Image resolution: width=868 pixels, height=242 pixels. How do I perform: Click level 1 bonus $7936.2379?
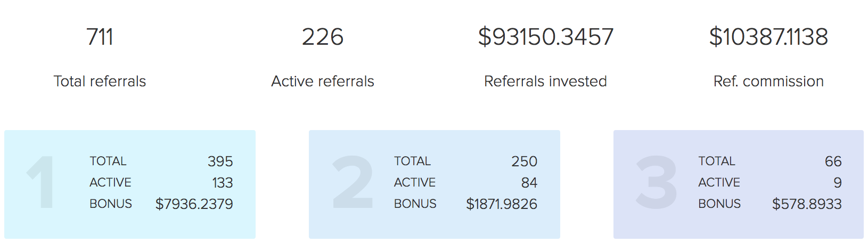(x=194, y=204)
